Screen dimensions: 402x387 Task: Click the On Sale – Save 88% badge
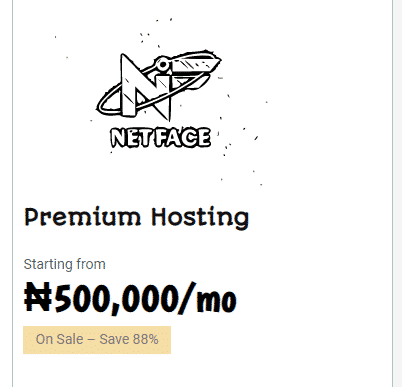97,340
